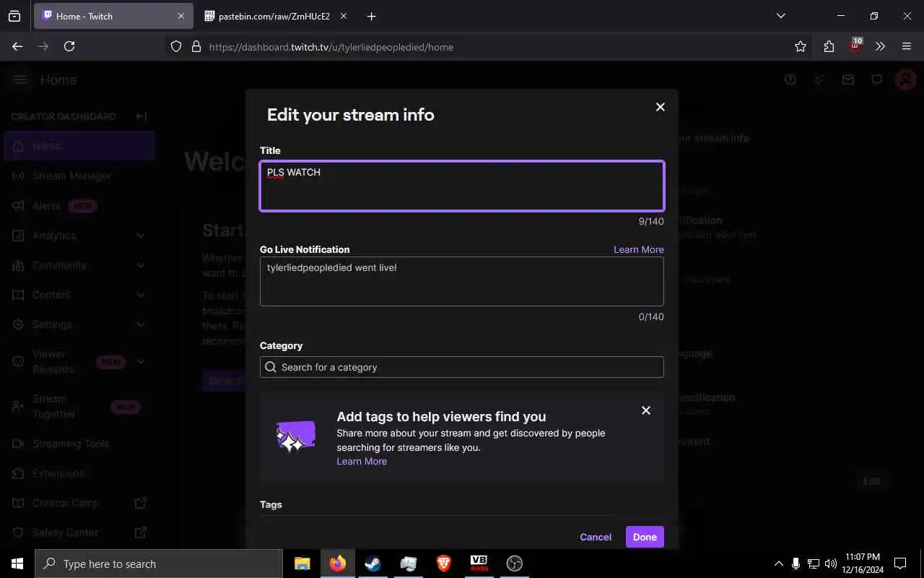Open Windows notification center
The height and width of the screenshot is (578, 924).
coord(900,564)
